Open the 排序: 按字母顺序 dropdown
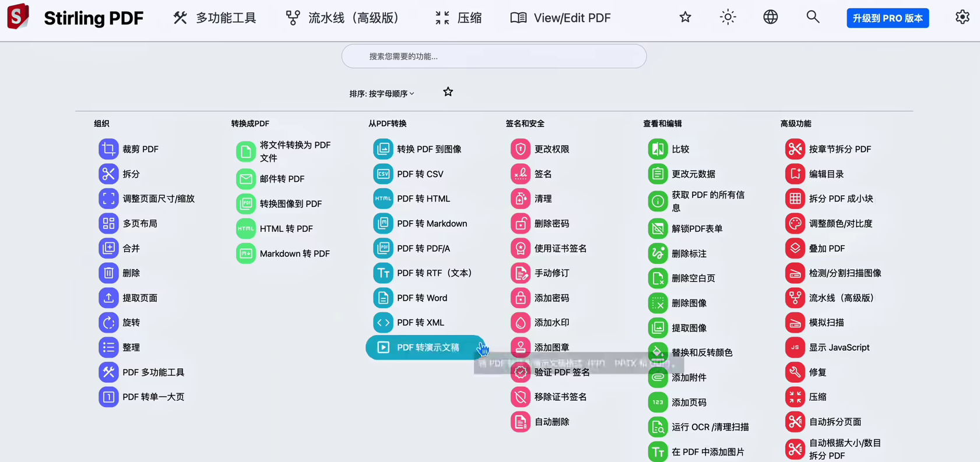This screenshot has width=980, height=462. 382,93
